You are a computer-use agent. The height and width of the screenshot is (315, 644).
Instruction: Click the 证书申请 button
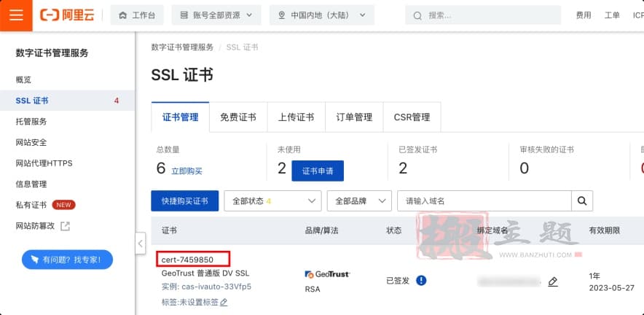pos(317,171)
